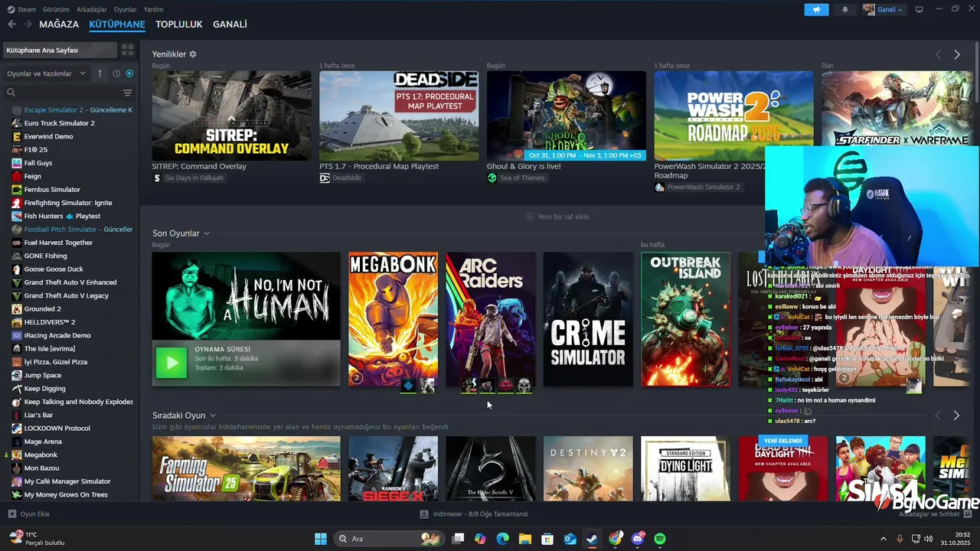This screenshot has height=551, width=980.
Task: Open the announcements megaphone button
Action: pos(816,9)
